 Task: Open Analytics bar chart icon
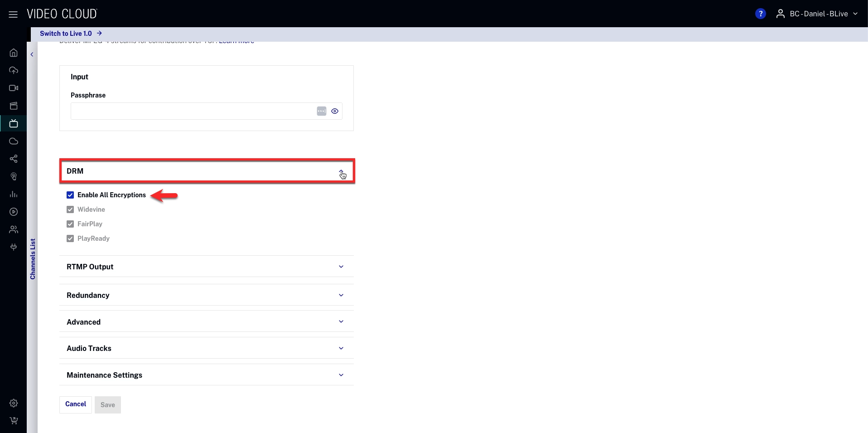(14, 194)
